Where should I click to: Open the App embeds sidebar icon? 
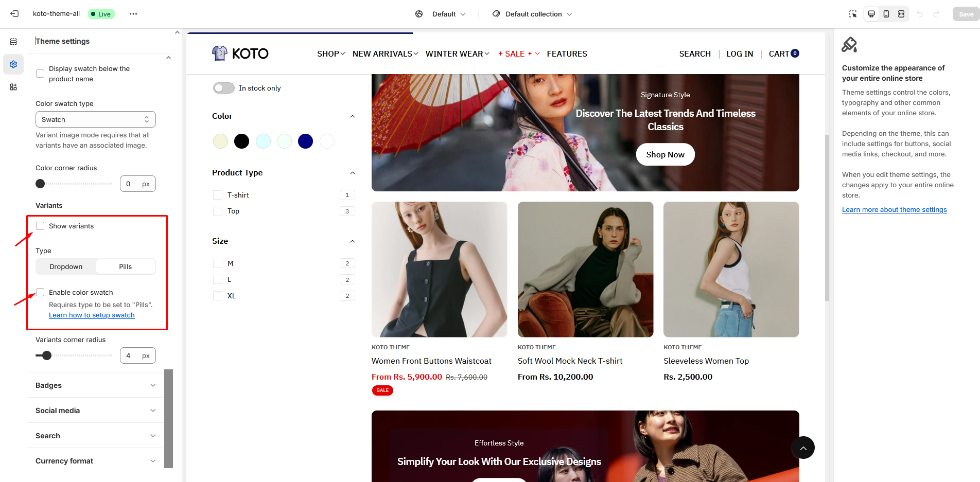pyautogui.click(x=13, y=87)
